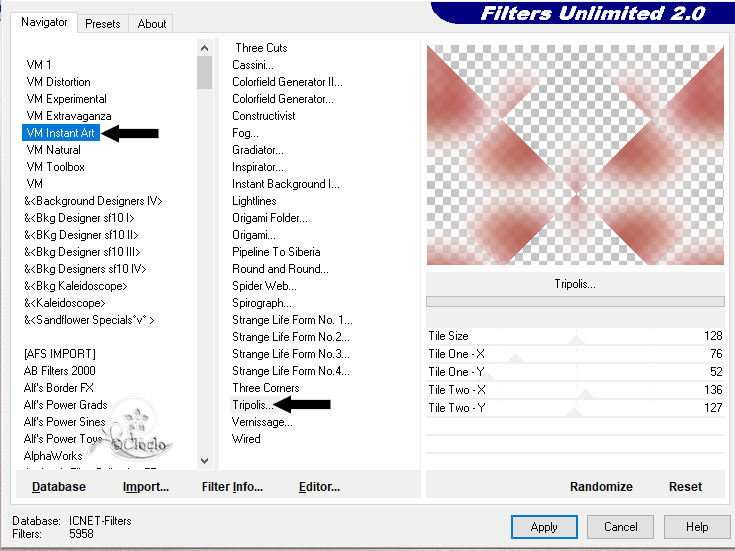Open the Help button
The image size is (735, 551).
click(x=697, y=527)
